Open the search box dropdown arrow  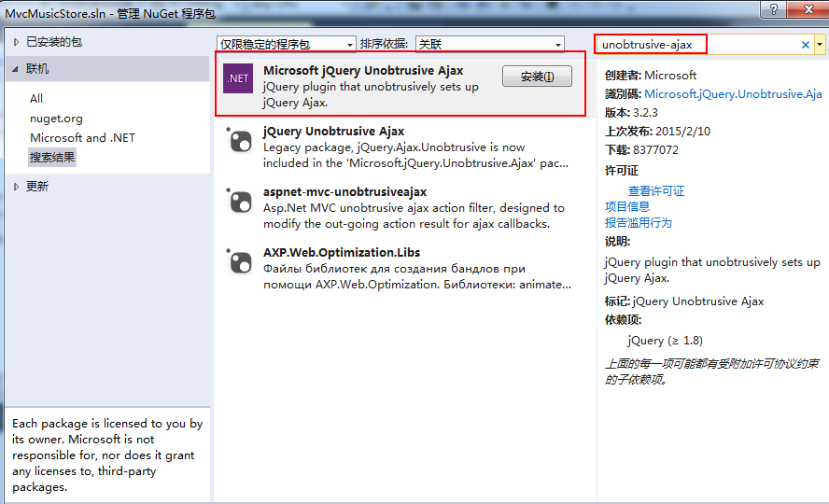(820, 45)
